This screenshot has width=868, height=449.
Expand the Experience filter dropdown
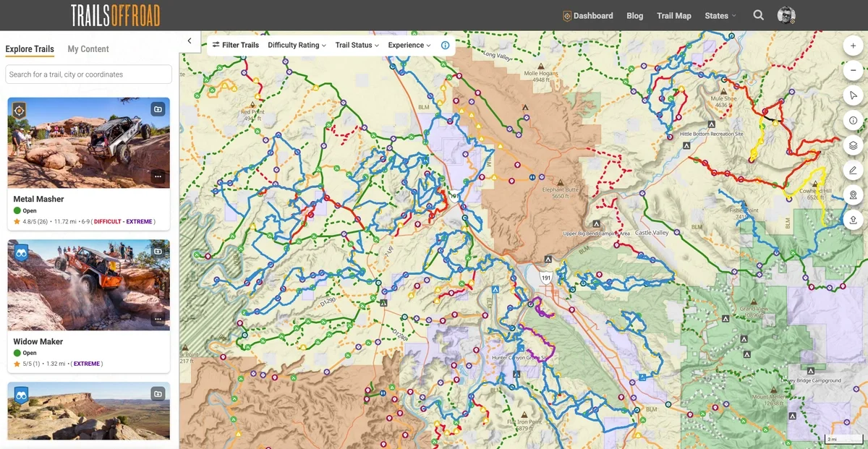pyautogui.click(x=409, y=45)
